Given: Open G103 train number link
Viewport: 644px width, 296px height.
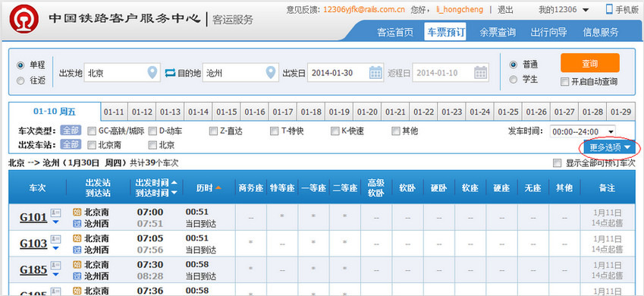Looking at the screenshot, I should (33, 244).
